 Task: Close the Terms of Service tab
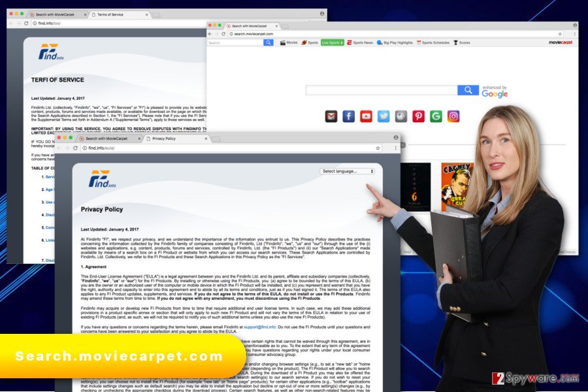146,14
